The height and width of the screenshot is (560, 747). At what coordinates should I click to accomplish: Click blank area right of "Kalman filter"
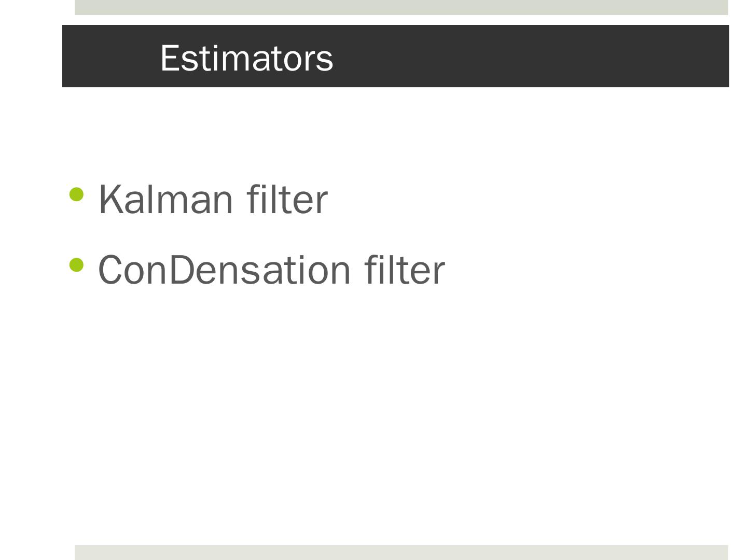(x=519, y=199)
